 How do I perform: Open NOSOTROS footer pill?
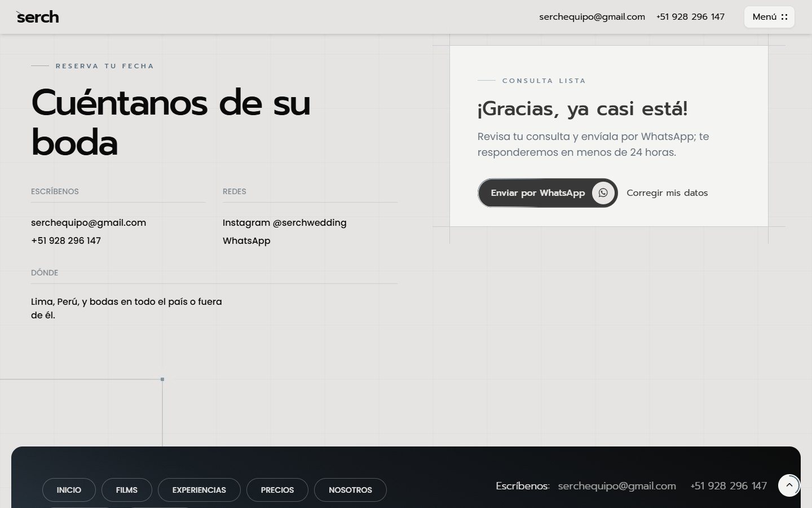350,490
